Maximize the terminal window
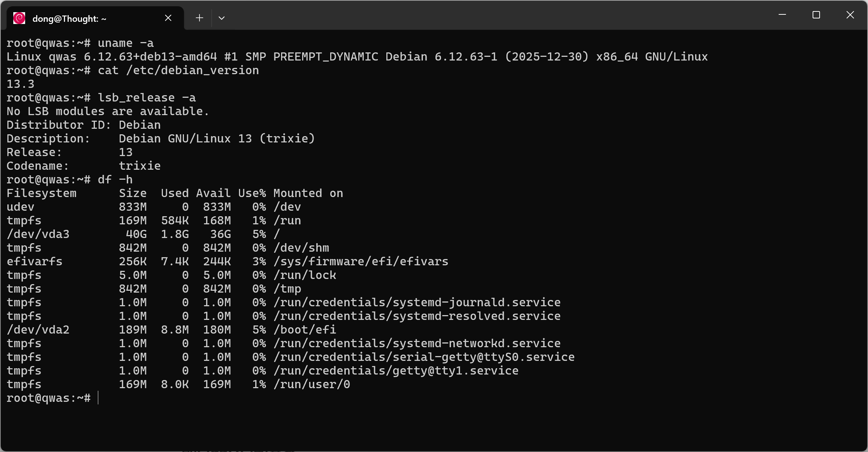This screenshot has width=868, height=452. click(816, 15)
